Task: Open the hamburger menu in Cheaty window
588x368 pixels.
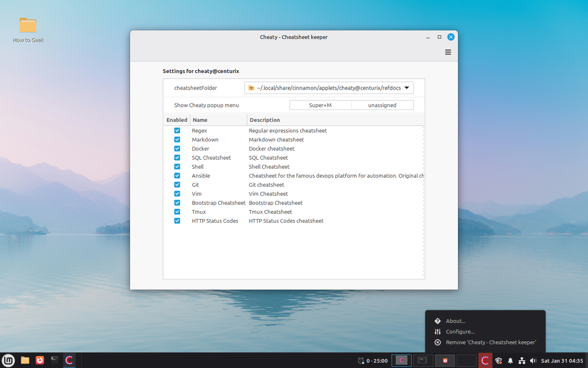Action: (448, 52)
